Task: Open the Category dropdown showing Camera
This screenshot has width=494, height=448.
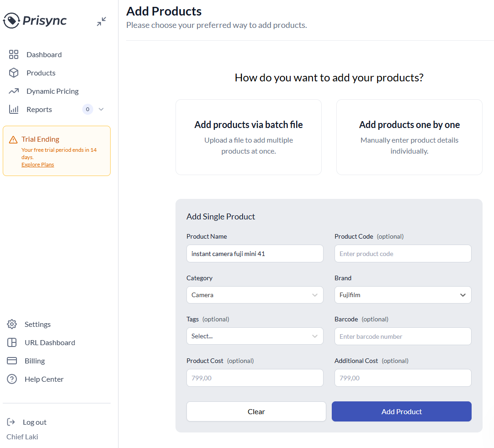Action: point(255,295)
